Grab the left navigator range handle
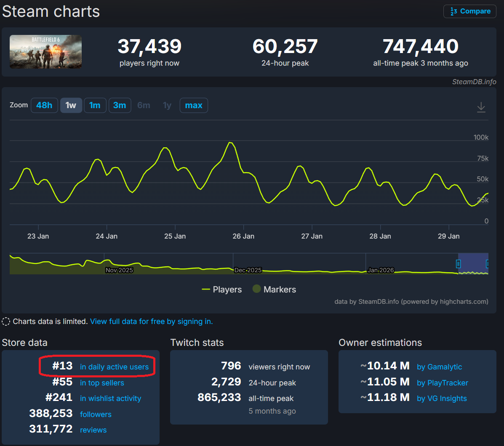Image resolution: width=504 pixels, height=446 pixels. point(459,264)
